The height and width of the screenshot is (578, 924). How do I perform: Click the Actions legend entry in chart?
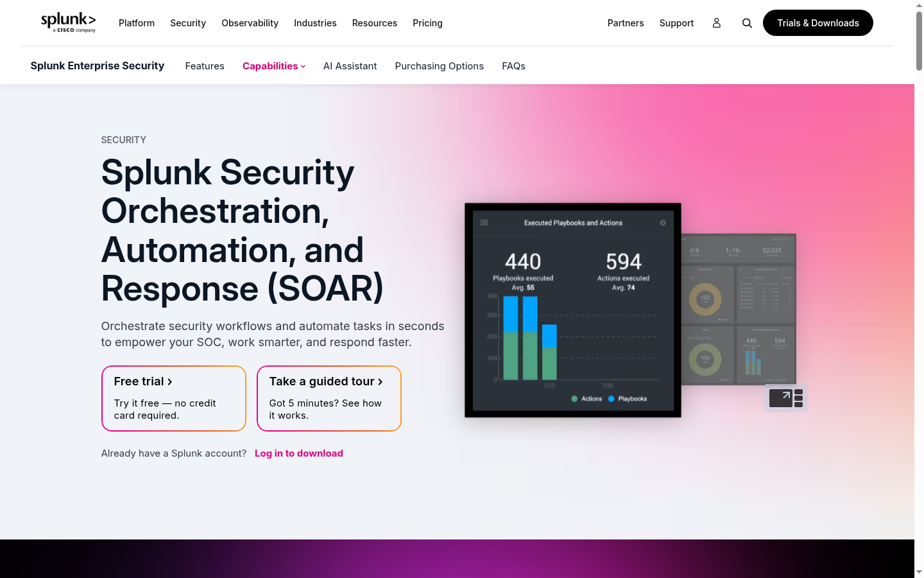(x=586, y=399)
